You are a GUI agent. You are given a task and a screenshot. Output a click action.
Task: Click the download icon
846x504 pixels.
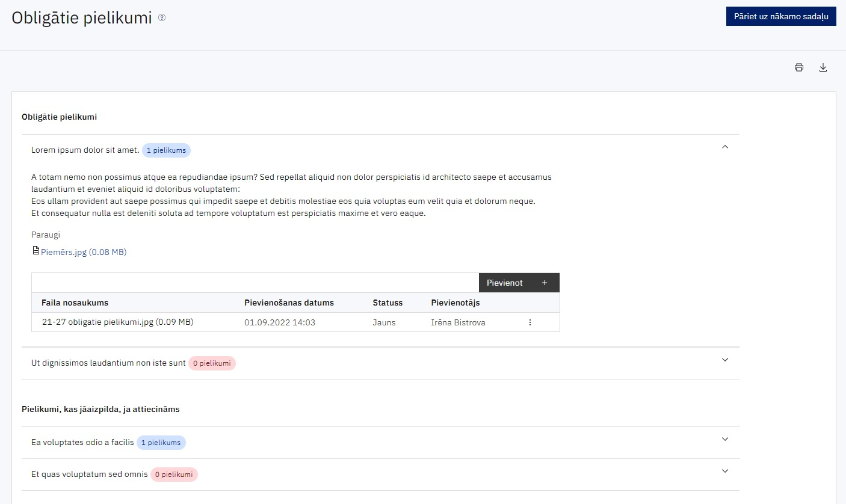pyautogui.click(x=823, y=67)
